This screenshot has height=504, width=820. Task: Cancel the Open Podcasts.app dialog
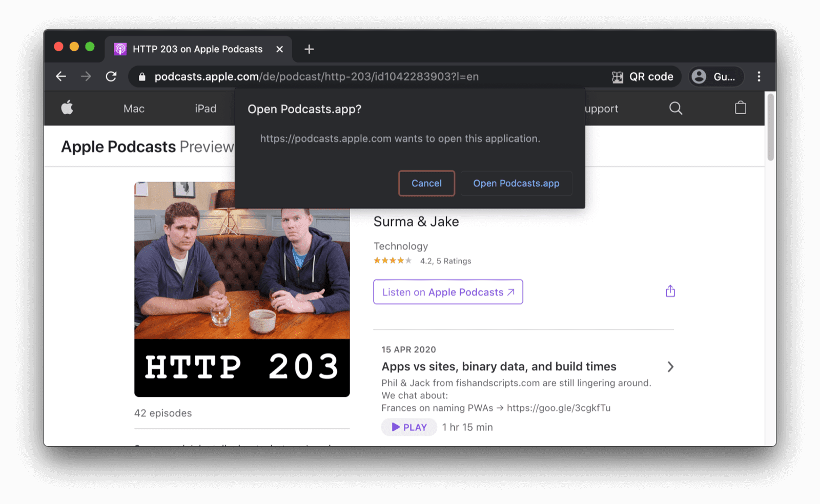pos(426,183)
